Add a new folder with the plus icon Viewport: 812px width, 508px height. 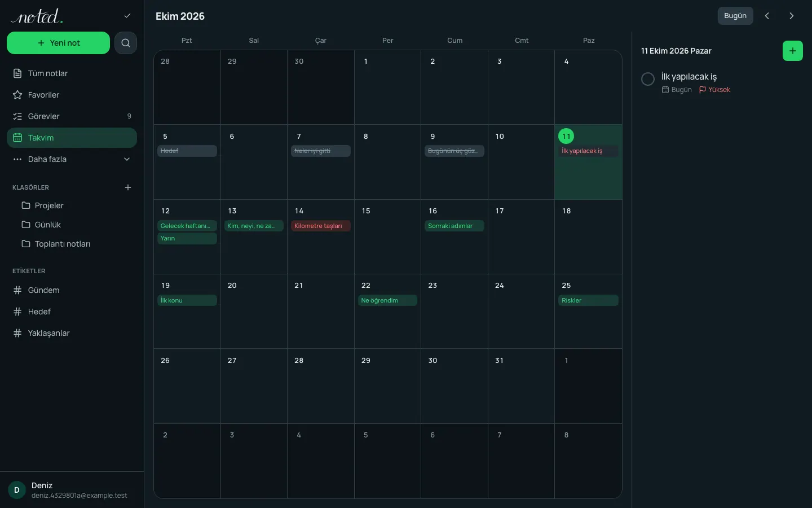[128, 187]
